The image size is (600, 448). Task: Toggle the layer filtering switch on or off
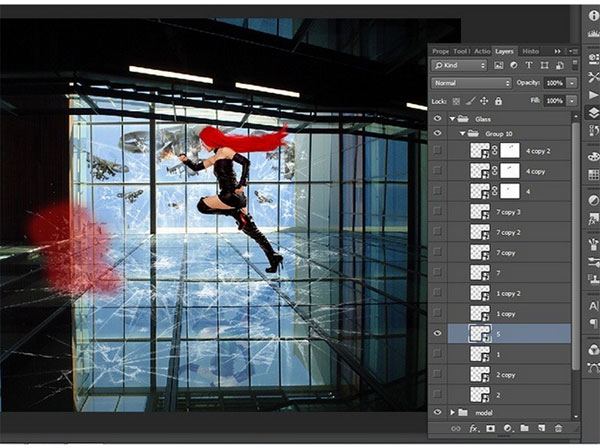click(575, 65)
